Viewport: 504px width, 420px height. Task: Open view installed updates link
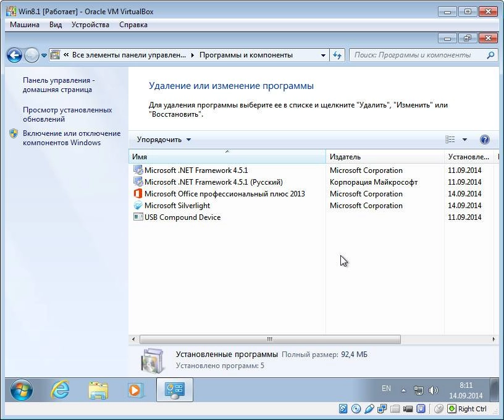(67, 114)
